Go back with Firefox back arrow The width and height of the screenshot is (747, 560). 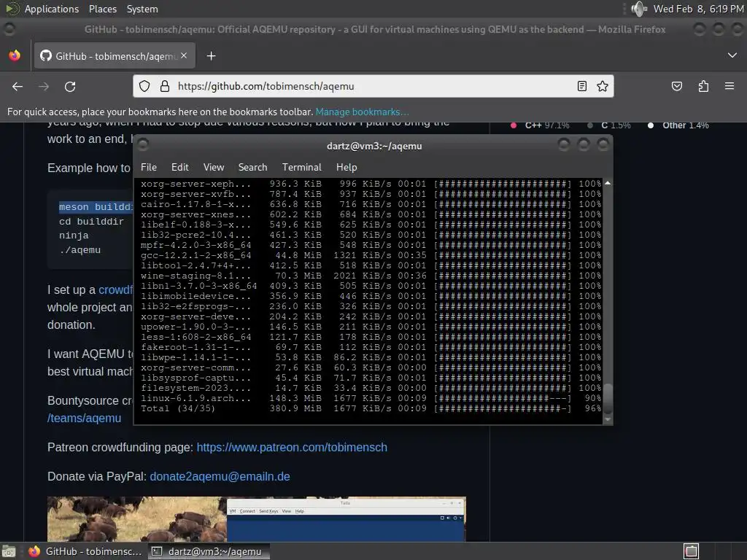click(18, 86)
